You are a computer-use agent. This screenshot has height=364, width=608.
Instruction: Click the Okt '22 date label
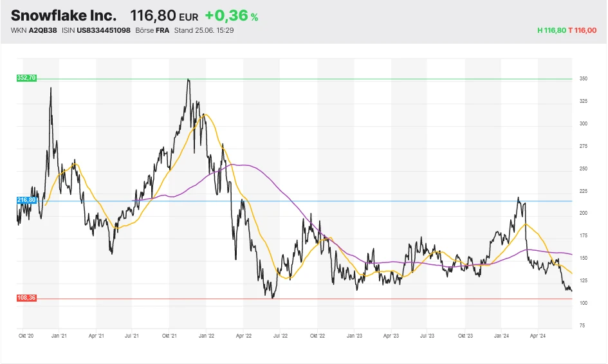(x=318, y=335)
